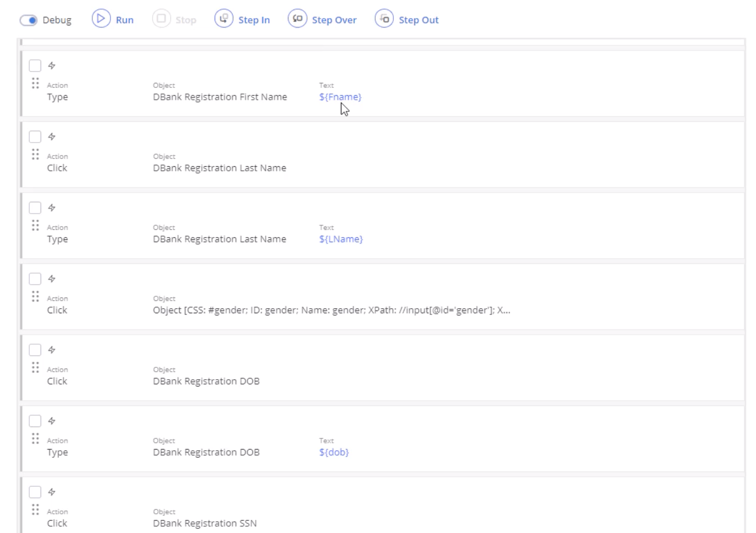
Task: Open the ${LName} text variable
Action: (341, 239)
